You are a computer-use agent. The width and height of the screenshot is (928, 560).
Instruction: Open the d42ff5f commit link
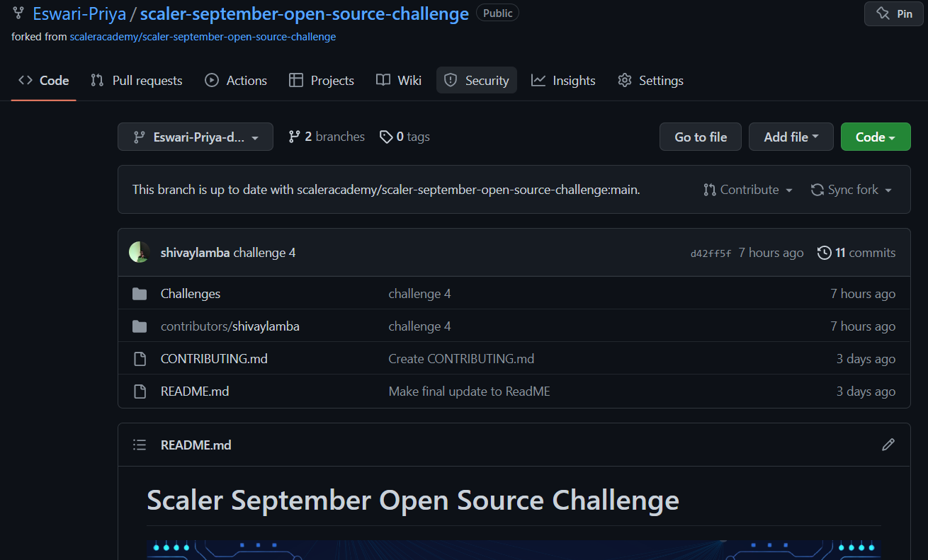pyautogui.click(x=711, y=252)
